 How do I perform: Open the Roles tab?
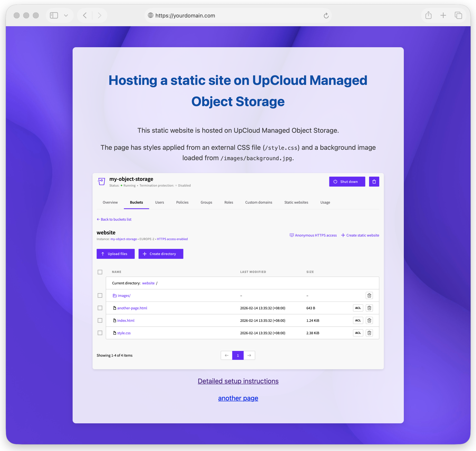pos(229,202)
